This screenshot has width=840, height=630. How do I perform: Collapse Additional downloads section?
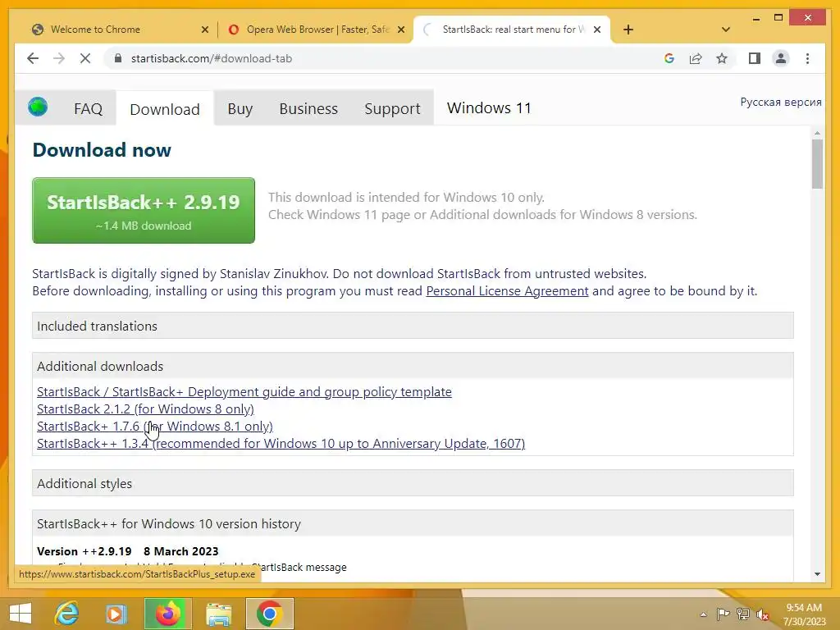(413, 366)
